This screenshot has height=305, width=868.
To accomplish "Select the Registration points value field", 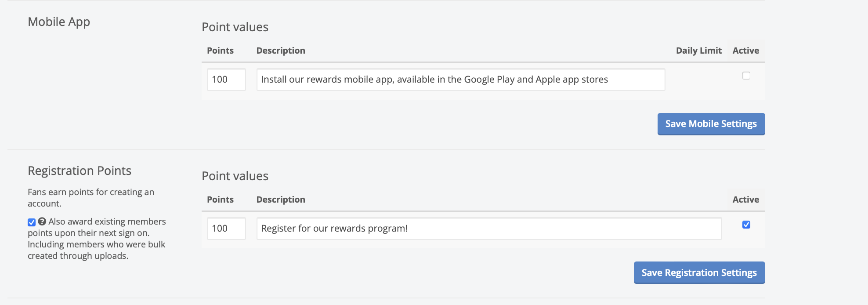I will click(x=226, y=229).
